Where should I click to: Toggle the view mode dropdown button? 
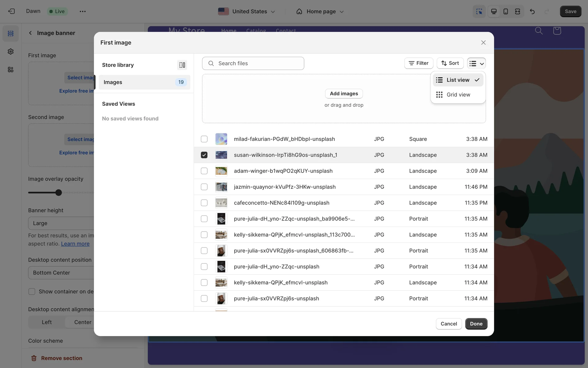pos(476,63)
